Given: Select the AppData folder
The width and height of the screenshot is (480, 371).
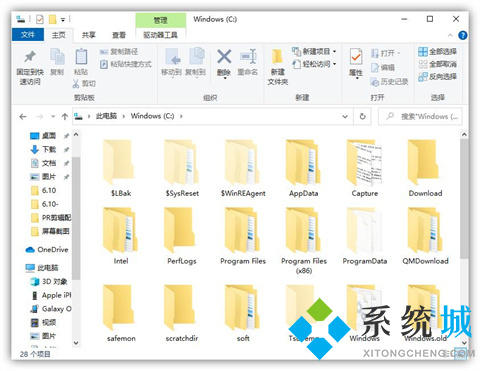Looking at the screenshot, I should coord(304,169).
